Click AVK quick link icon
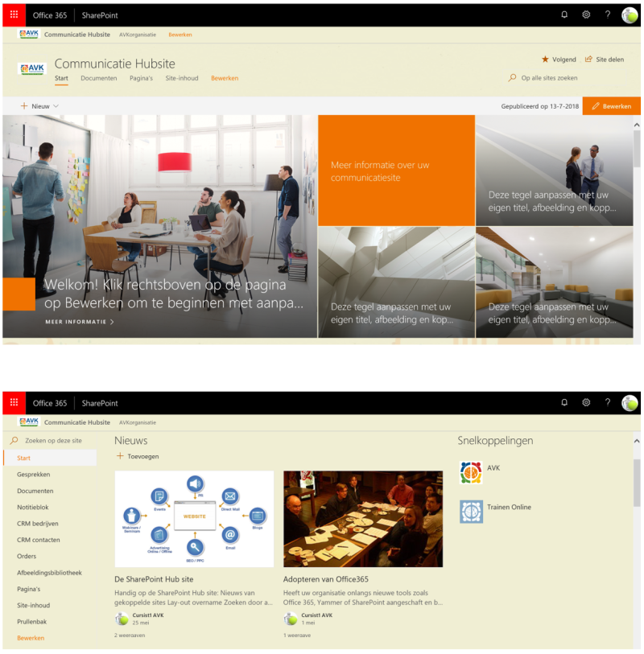 [x=471, y=472]
